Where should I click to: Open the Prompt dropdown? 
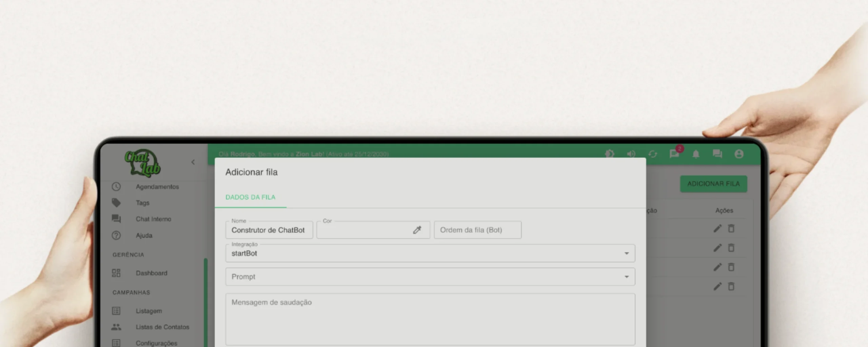tap(430, 277)
